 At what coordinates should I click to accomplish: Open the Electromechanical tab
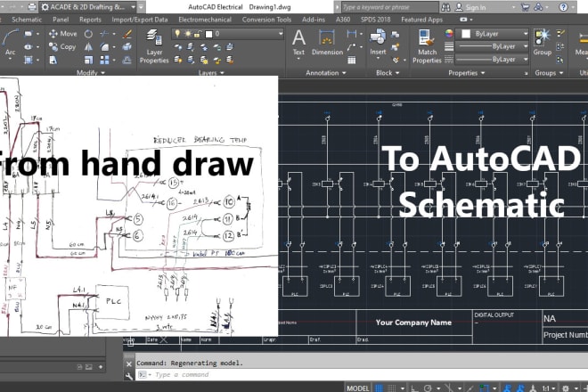click(205, 20)
